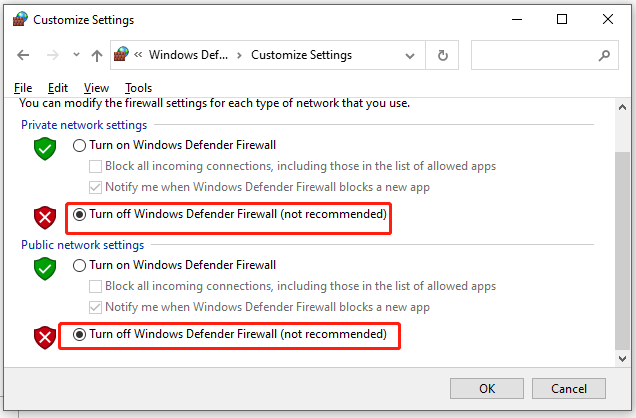
Task: Toggle Notify me checkbox under public network
Action: (95, 307)
